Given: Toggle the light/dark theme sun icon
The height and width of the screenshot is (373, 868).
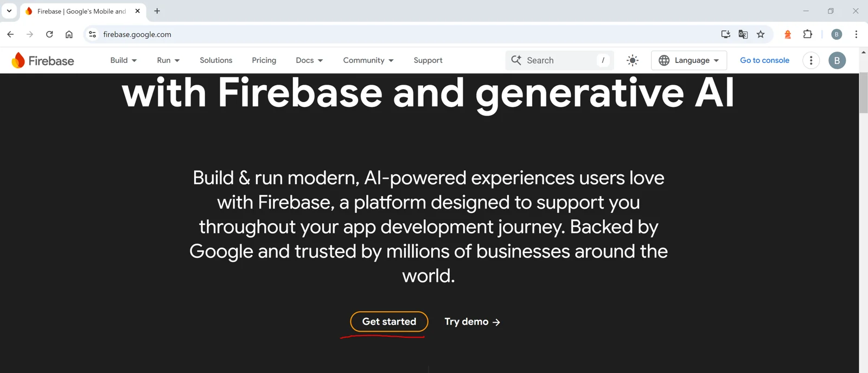Looking at the screenshot, I should (633, 60).
